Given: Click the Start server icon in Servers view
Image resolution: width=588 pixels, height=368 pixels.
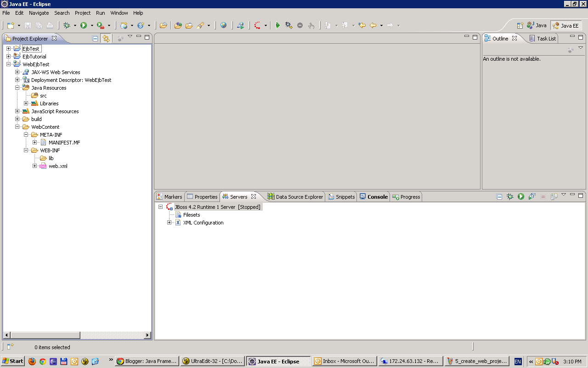Looking at the screenshot, I should pyautogui.click(x=520, y=196).
